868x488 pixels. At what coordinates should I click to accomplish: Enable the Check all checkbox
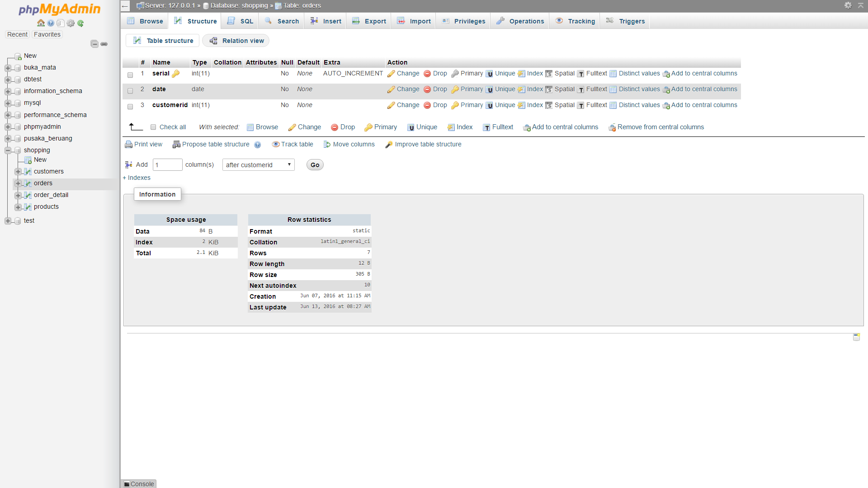click(153, 127)
